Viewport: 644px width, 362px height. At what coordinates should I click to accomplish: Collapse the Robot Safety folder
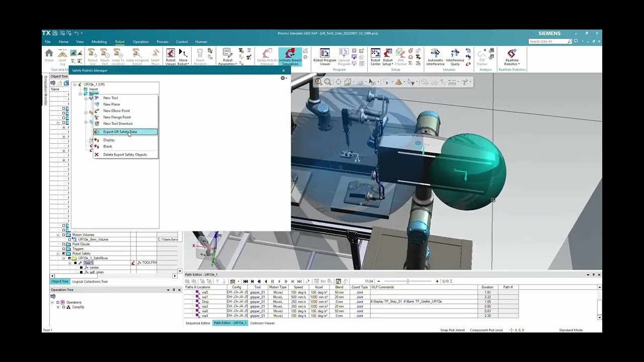tap(58, 253)
